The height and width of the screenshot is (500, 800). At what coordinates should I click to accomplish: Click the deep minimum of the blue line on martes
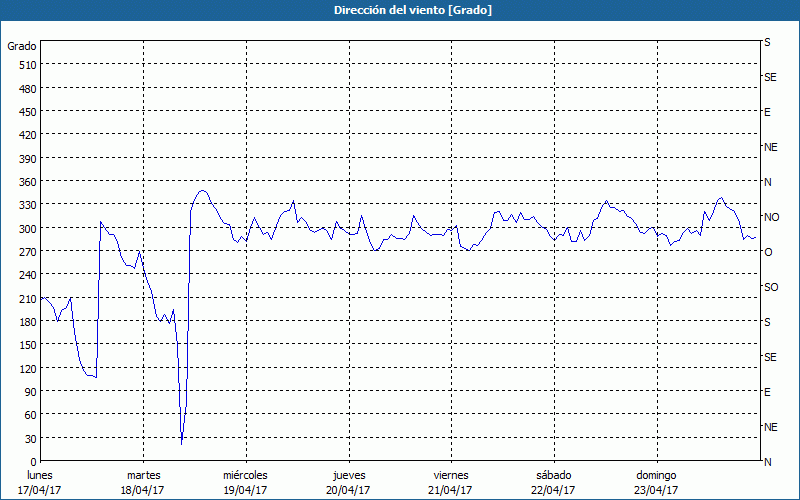[x=182, y=443]
